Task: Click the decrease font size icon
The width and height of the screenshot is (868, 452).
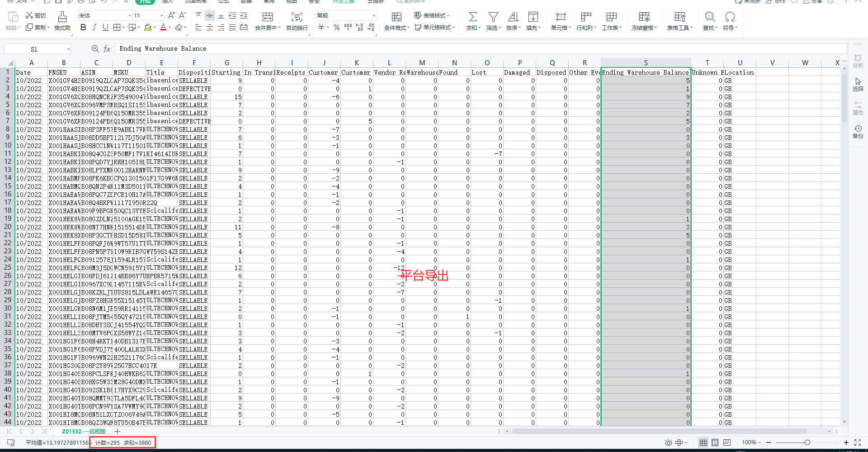Action: tap(183, 15)
